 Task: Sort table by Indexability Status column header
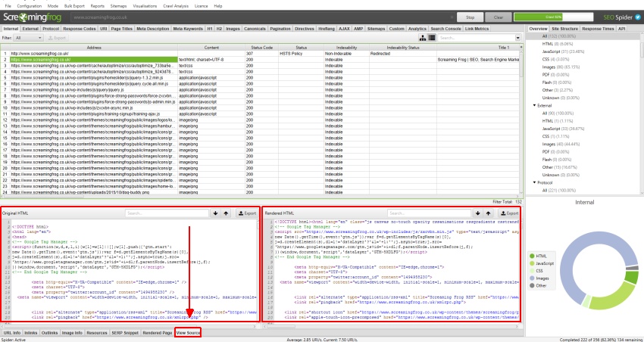click(403, 48)
